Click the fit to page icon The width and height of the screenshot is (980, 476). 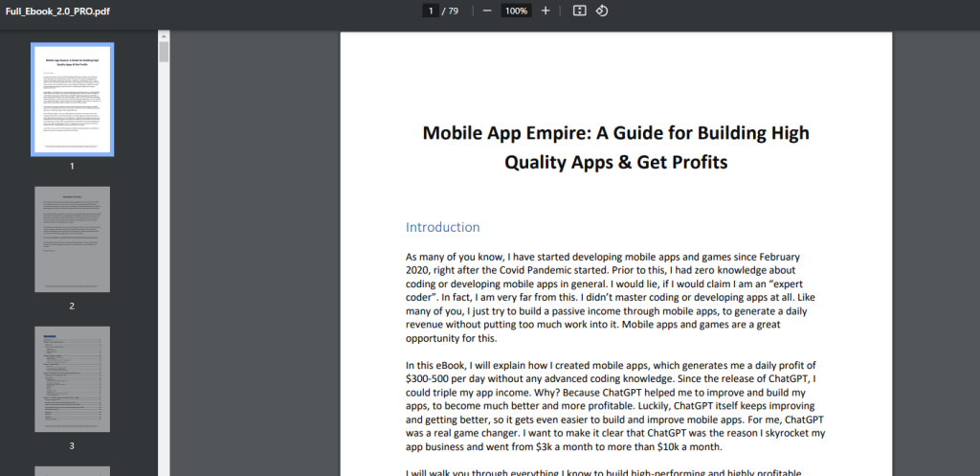pos(579,11)
